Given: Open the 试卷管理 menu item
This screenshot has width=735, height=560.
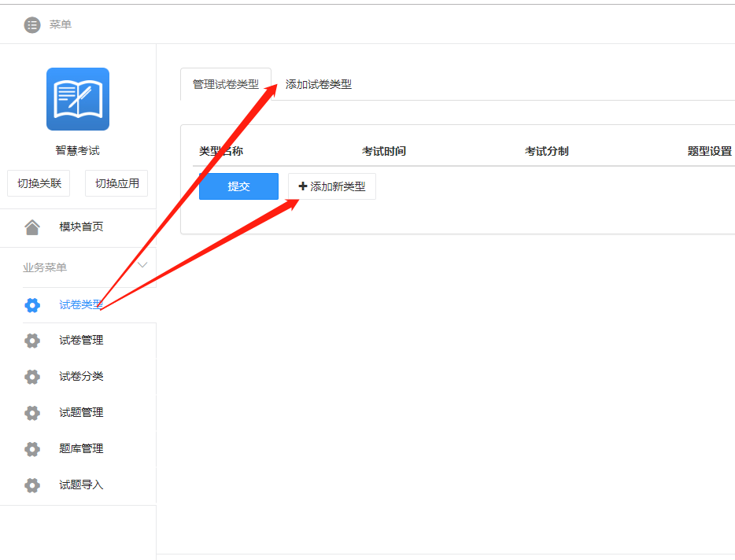Looking at the screenshot, I should coord(81,341).
